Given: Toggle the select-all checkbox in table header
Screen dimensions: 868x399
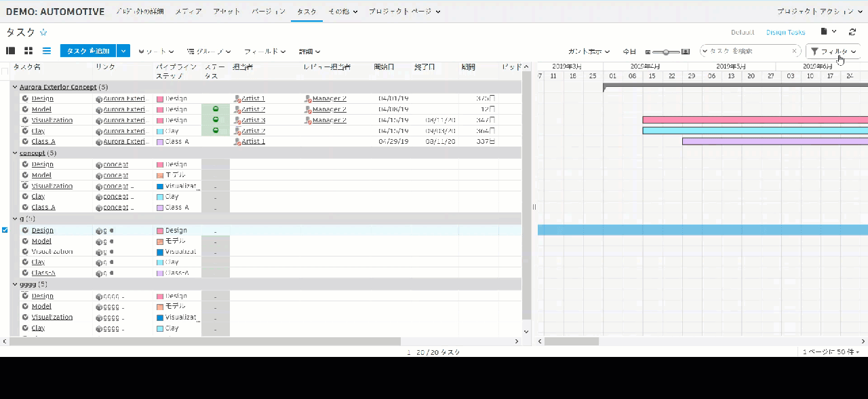Looking at the screenshot, I should pyautogui.click(x=5, y=71).
